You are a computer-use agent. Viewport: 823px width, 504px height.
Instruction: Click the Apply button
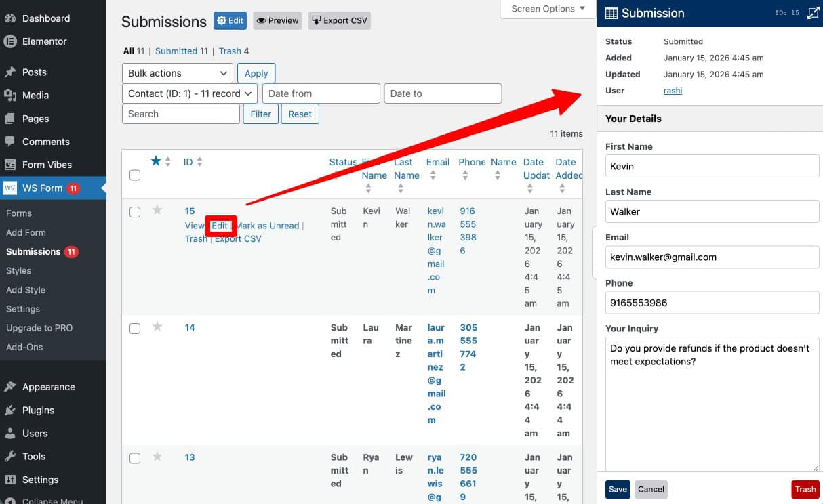click(x=256, y=73)
